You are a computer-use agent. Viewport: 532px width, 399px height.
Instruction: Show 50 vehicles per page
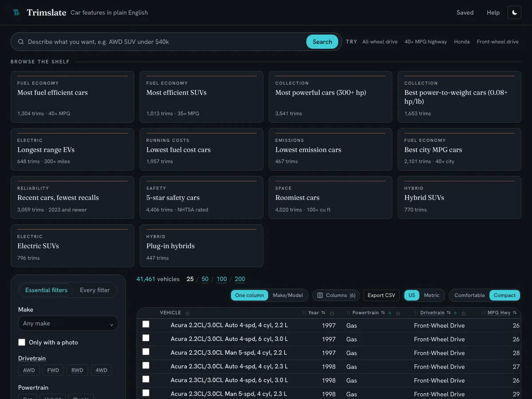(205, 279)
